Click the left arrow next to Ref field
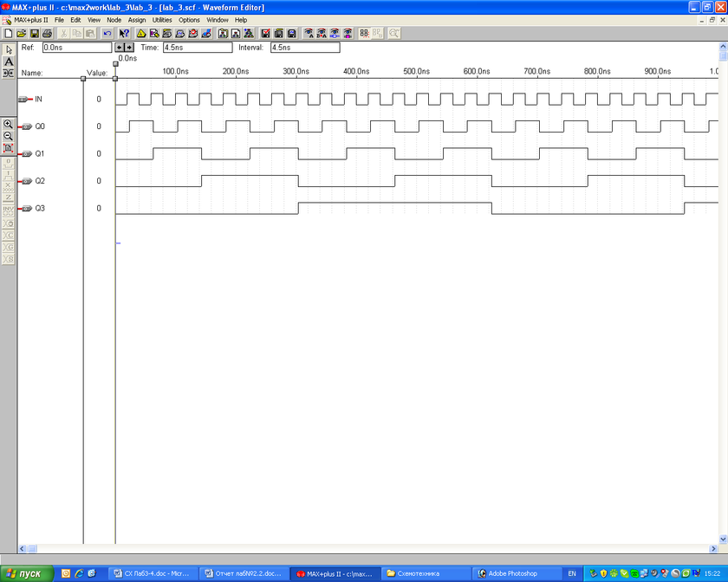 click(x=120, y=48)
